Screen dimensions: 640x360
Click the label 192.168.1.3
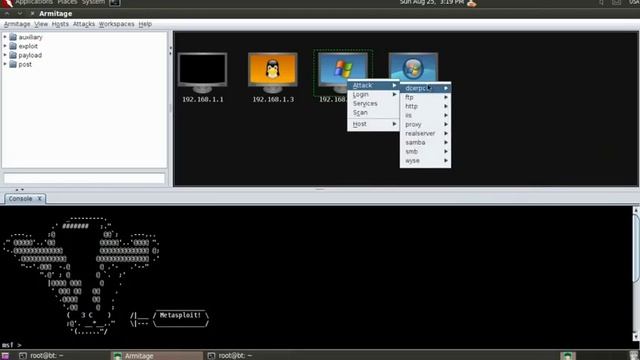click(273, 99)
